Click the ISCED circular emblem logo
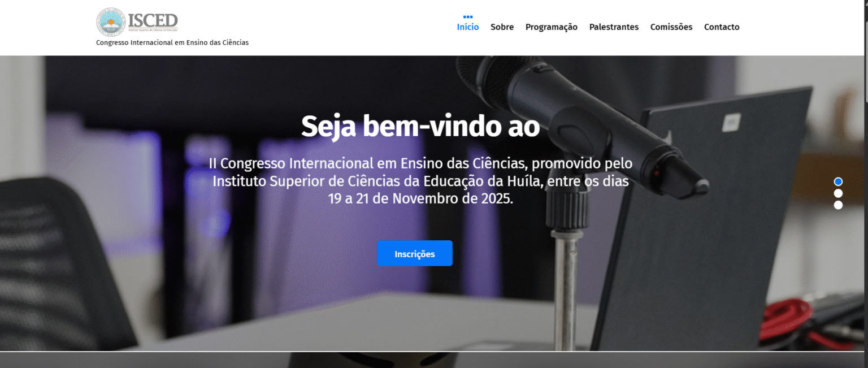This screenshot has height=368, width=868. 111,22
